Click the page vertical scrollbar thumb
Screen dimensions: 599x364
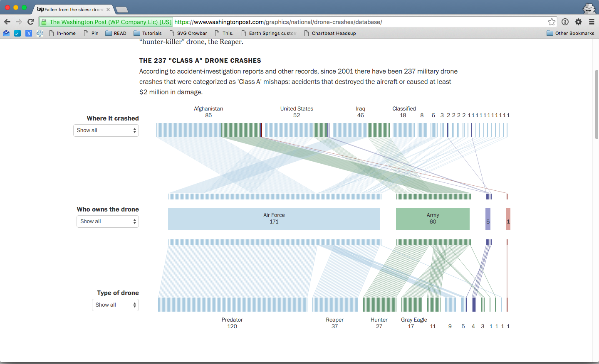(597, 104)
